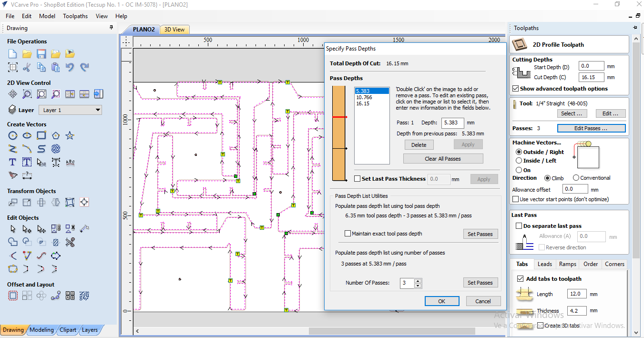
Task: Click the Save file icon
Action: [41, 54]
